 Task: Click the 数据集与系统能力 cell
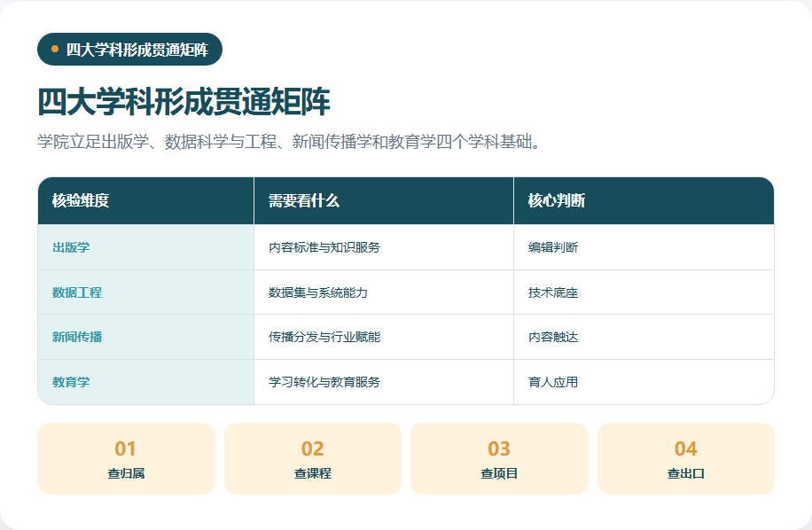click(x=384, y=292)
